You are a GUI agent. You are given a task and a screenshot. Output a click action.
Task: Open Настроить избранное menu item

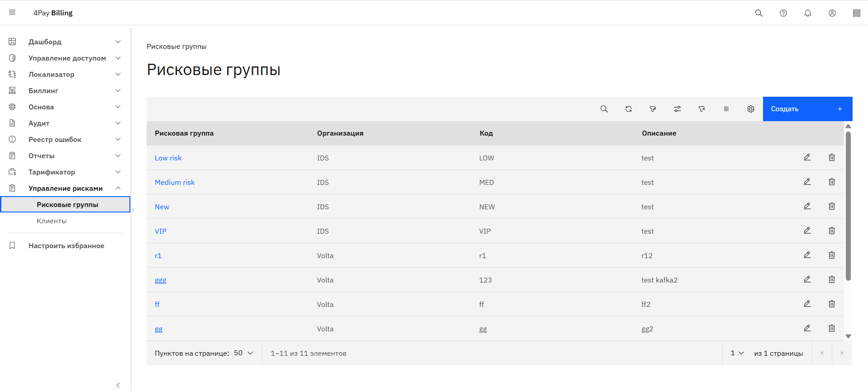coord(66,245)
